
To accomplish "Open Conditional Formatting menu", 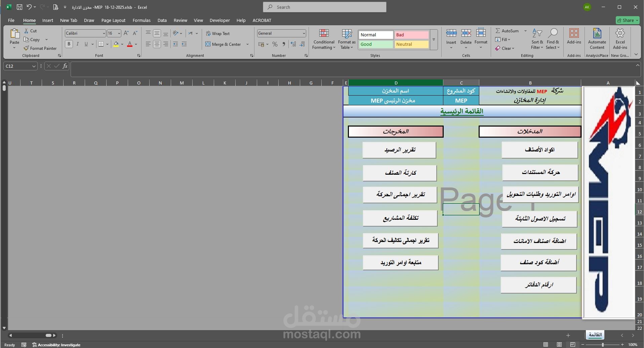I will [324, 39].
